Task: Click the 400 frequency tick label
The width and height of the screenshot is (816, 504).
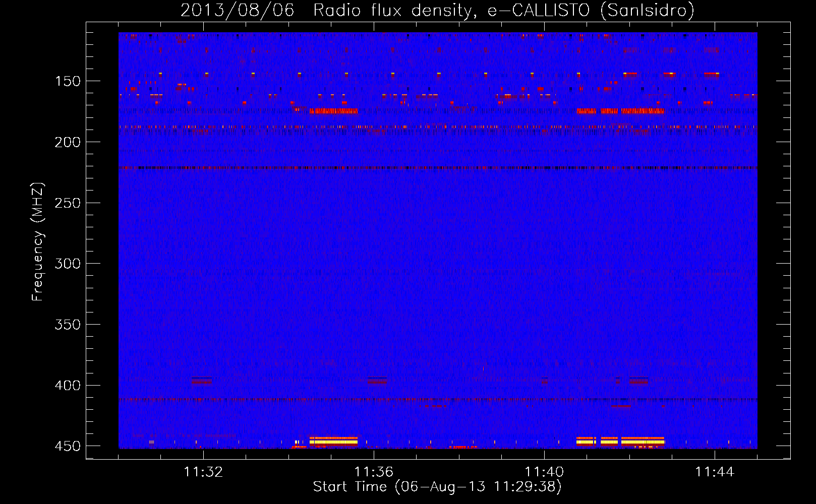Action: click(68, 386)
